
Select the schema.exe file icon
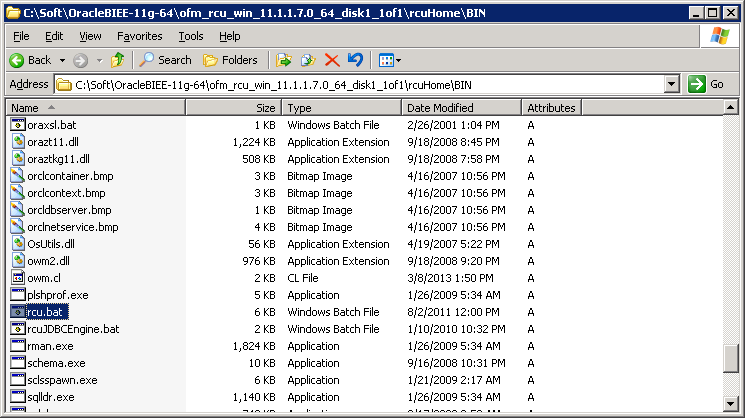(18, 363)
